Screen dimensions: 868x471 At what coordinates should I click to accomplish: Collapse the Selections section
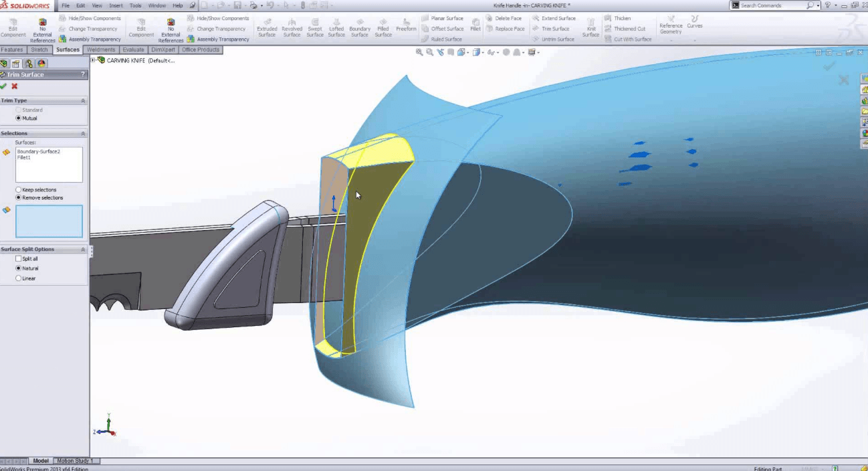tap(83, 134)
